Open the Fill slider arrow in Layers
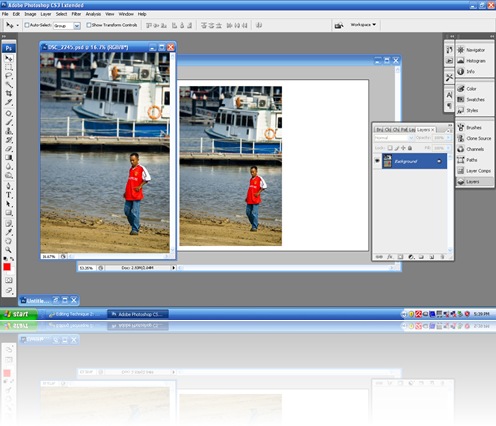 click(449, 148)
